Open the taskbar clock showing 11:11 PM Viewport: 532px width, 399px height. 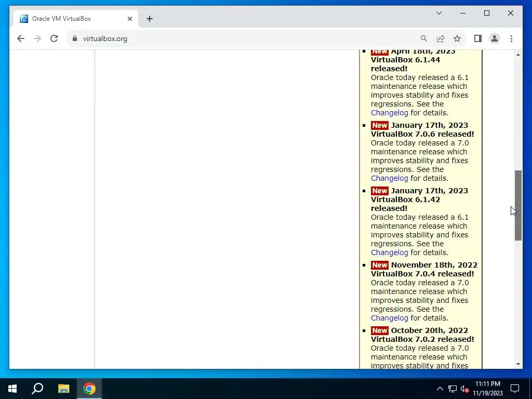487,389
